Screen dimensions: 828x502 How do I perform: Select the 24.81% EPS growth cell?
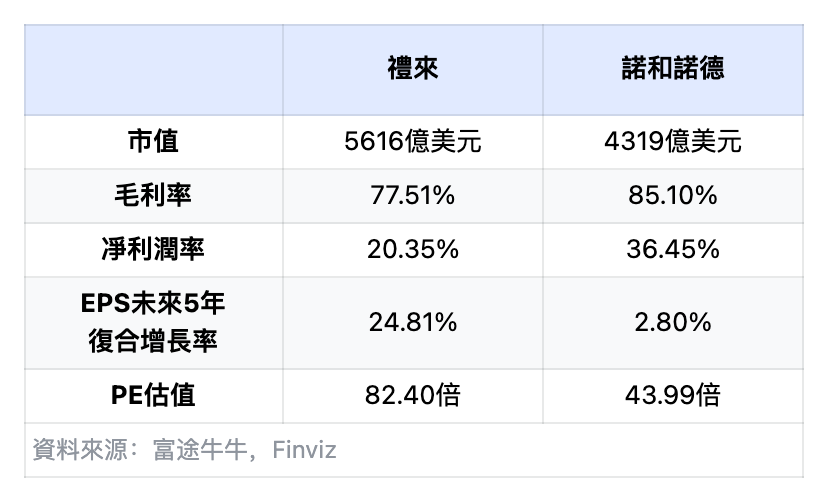pyautogui.click(x=412, y=322)
